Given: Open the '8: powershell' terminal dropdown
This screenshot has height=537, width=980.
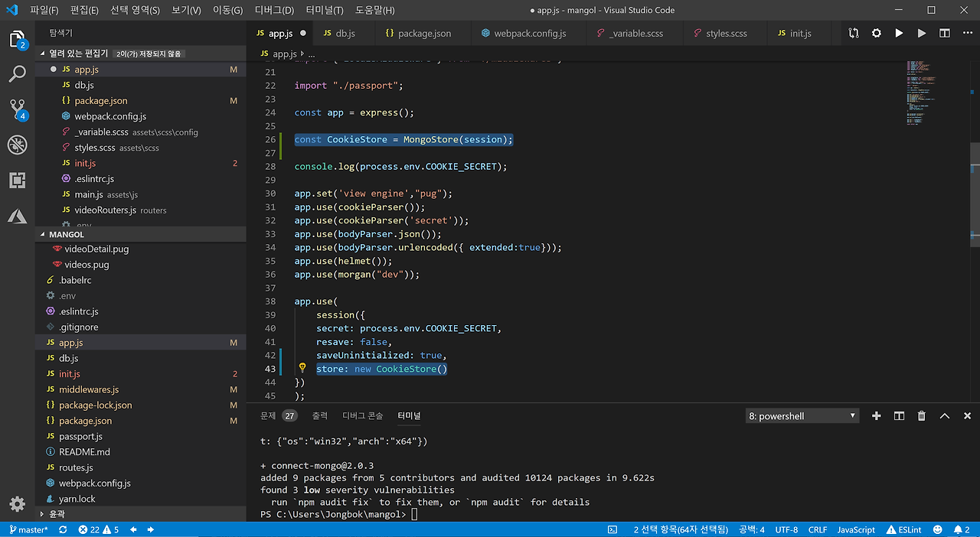Looking at the screenshot, I should point(802,416).
